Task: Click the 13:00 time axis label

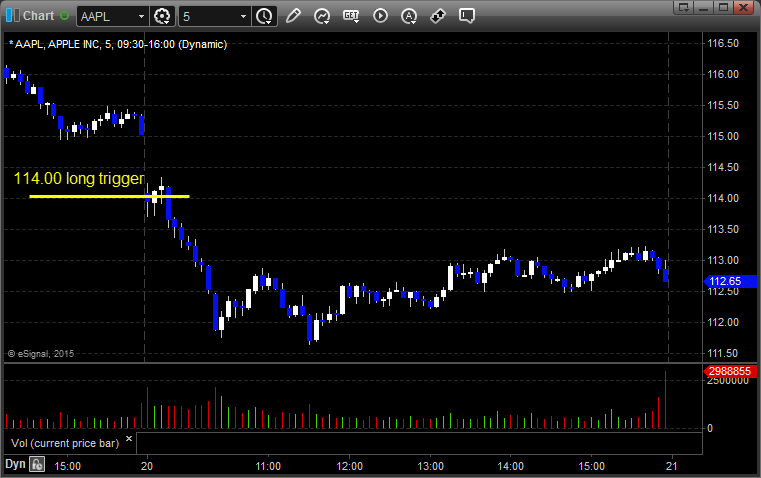Action: (x=430, y=466)
